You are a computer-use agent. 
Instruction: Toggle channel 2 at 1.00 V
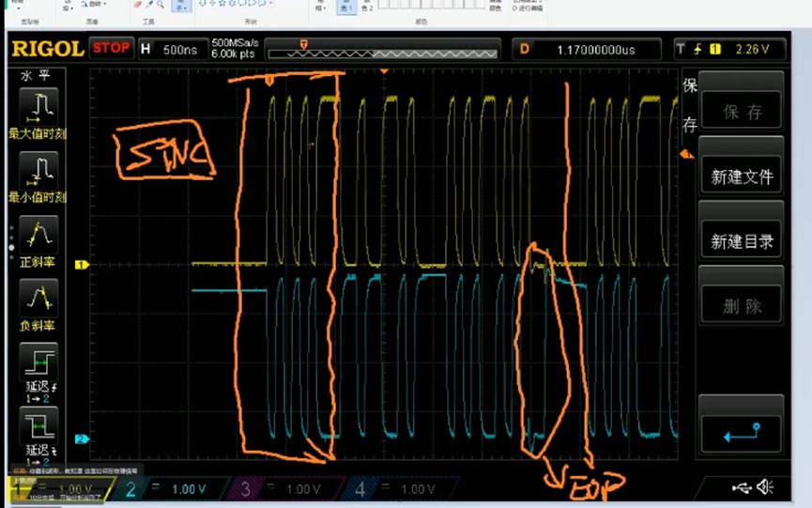tap(169, 489)
